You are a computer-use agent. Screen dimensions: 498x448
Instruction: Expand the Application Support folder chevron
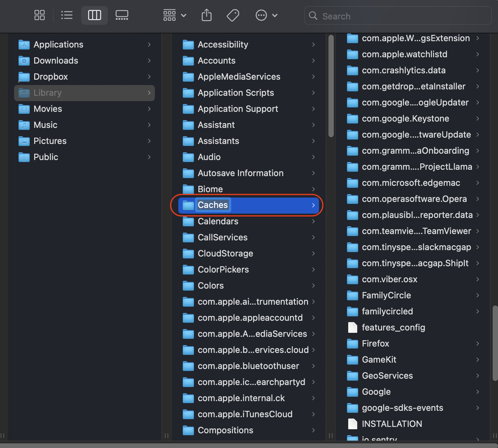[x=313, y=109]
